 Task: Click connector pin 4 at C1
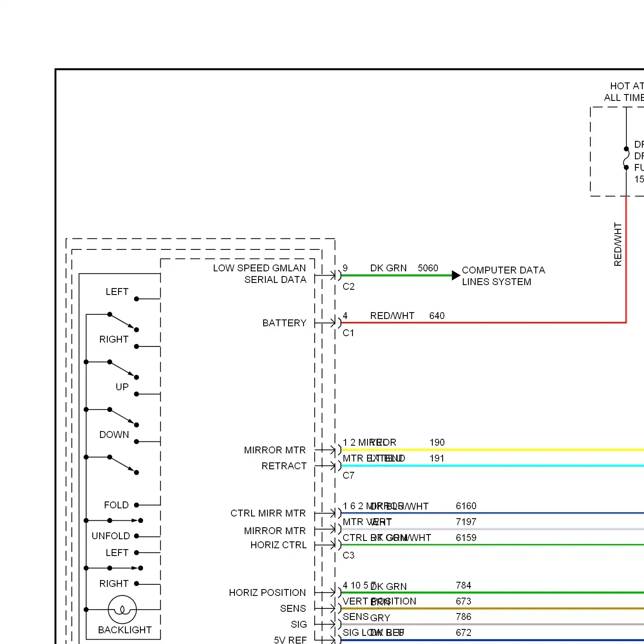tap(345, 316)
